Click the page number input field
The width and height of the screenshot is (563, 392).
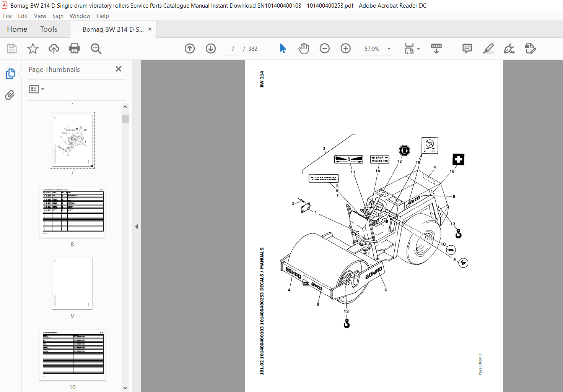point(233,49)
